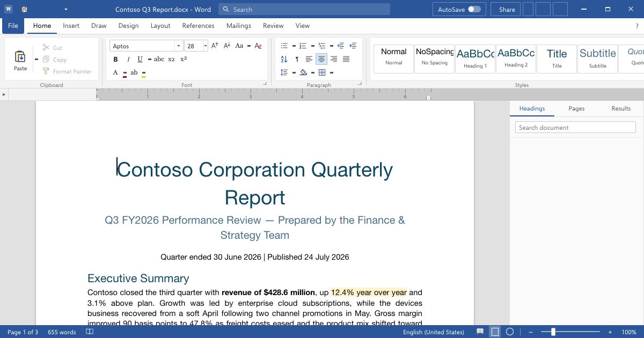Click the Copy icon
Image resolution: width=644 pixels, height=338 pixels.
pyautogui.click(x=46, y=60)
